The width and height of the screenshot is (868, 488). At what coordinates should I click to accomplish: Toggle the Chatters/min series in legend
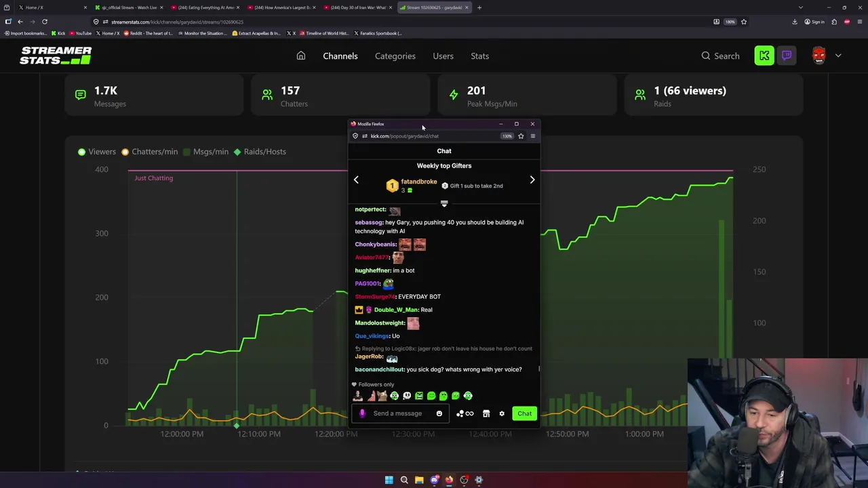(149, 152)
